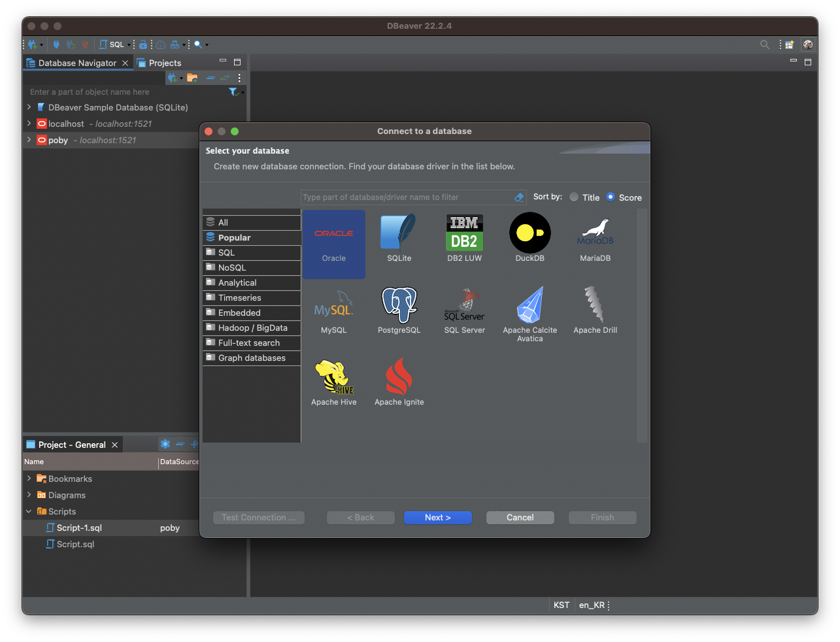Select the DuckDB driver icon
Screen dimensions: 840x642
click(x=530, y=233)
